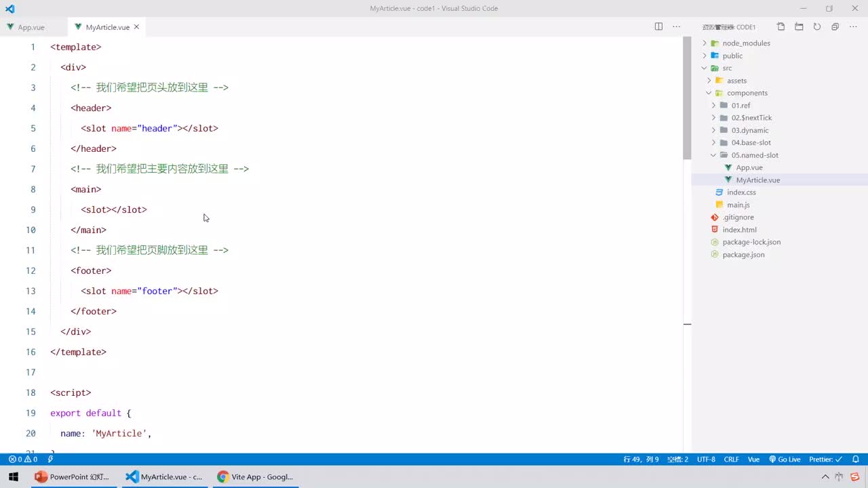868x488 pixels.
Task: Click the default slot line inside main
Action: (x=114, y=209)
